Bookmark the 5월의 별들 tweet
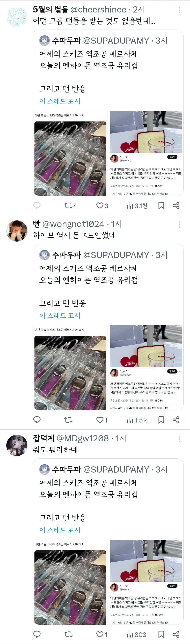Image resolution: width=190 pixels, height=644 pixels. 161,205
